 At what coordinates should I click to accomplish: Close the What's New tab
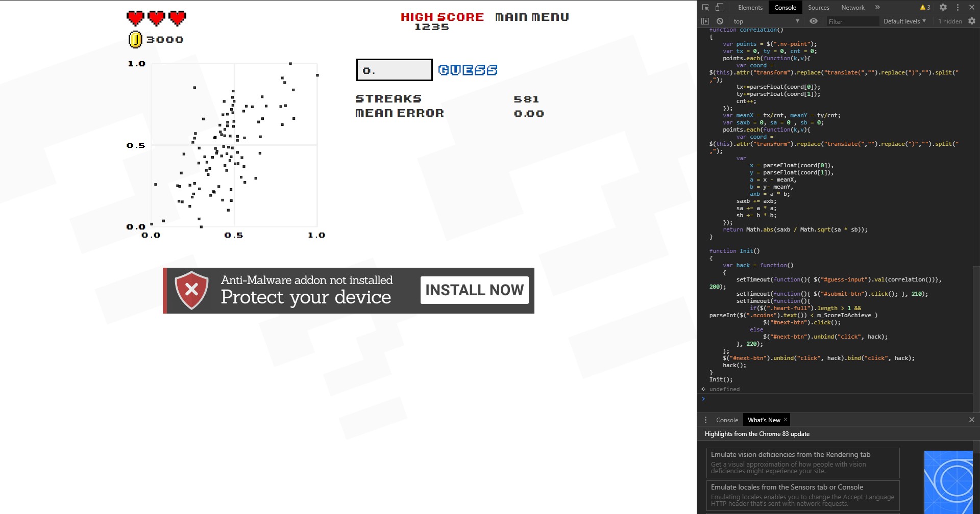(x=786, y=419)
